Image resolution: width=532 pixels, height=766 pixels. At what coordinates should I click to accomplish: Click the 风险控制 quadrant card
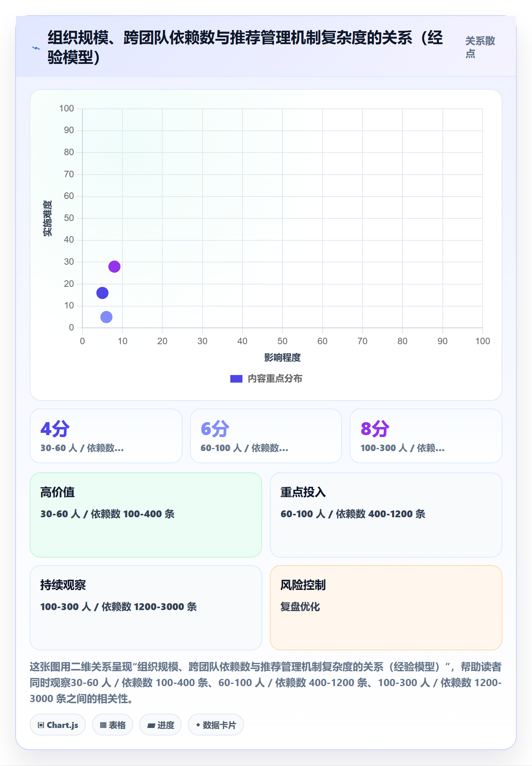[386, 608]
